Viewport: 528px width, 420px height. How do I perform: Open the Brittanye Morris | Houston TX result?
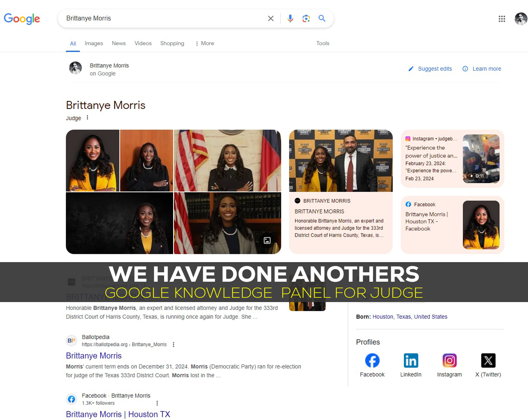(118, 415)
